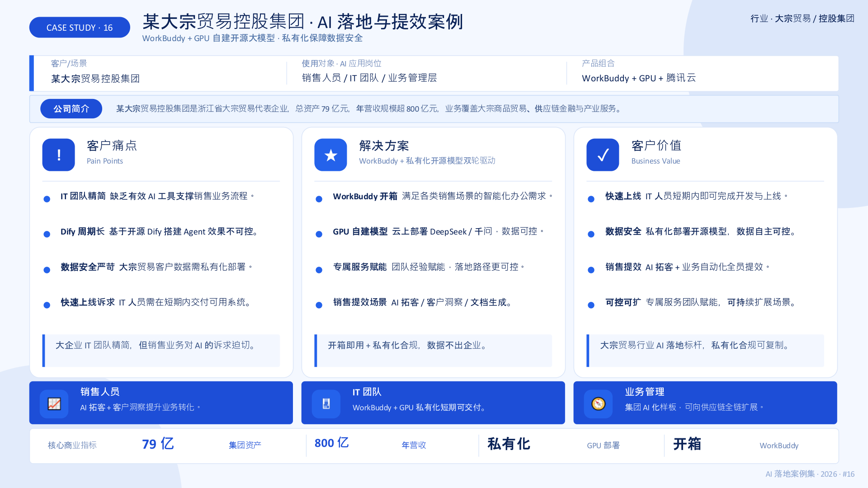Click the CASE STUDY · 16 badge
The height and width of the screenshot is (488, 868).
(80, 28)
